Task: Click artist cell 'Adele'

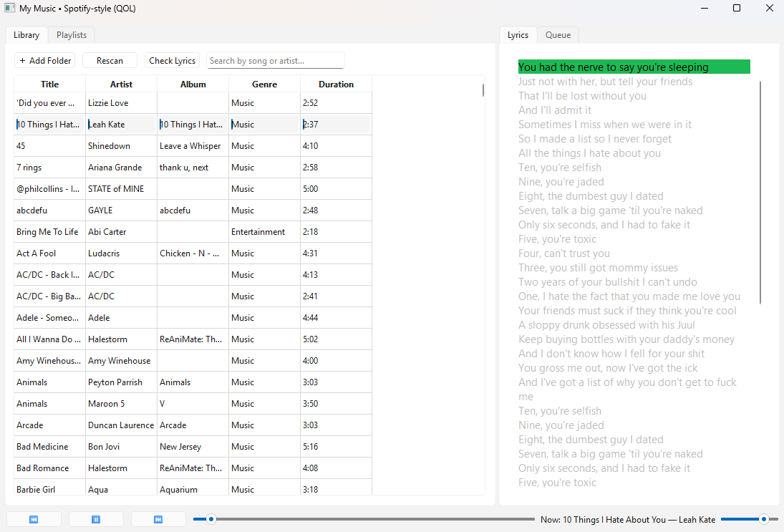Action: pos(121,318)
